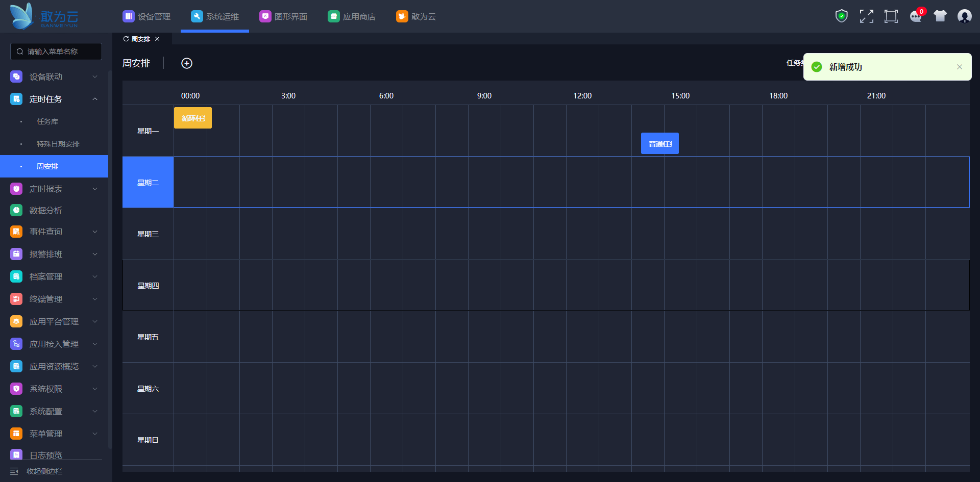Collapse sidebar using 收起侧边栏 icon
Image resolution: width=980 pixels, height=482 pixels.
coord(14,471)
